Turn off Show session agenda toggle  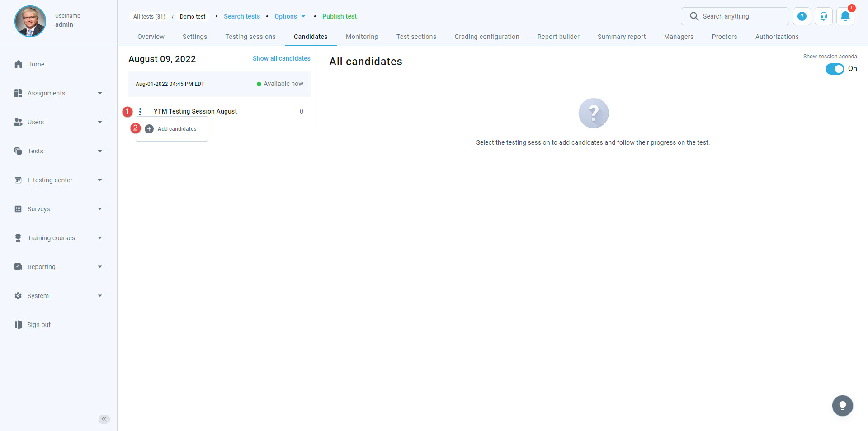coord(835,69)
